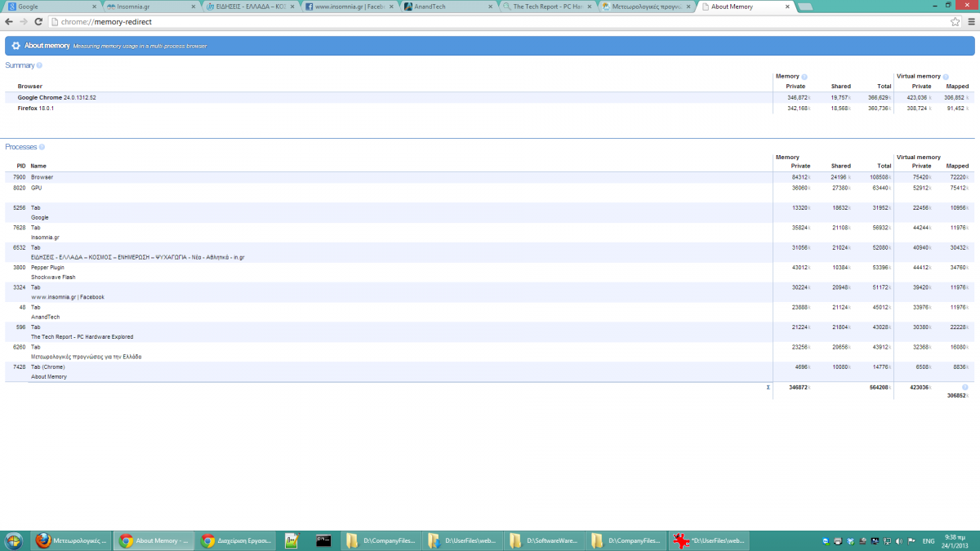The image size is (980, 551).
Task: Click the Μετεωρολογικές προγνώσεις process row label
Action: click(x=86, y=357)
